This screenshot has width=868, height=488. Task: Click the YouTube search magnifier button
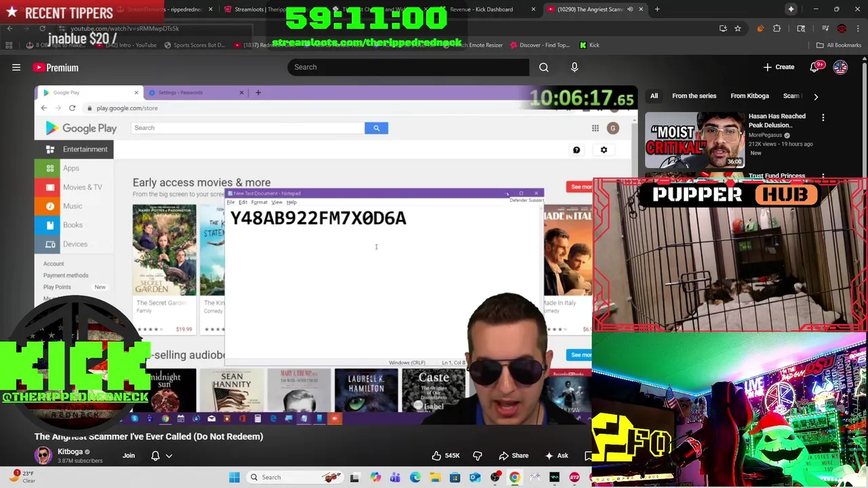pos(544,67)
